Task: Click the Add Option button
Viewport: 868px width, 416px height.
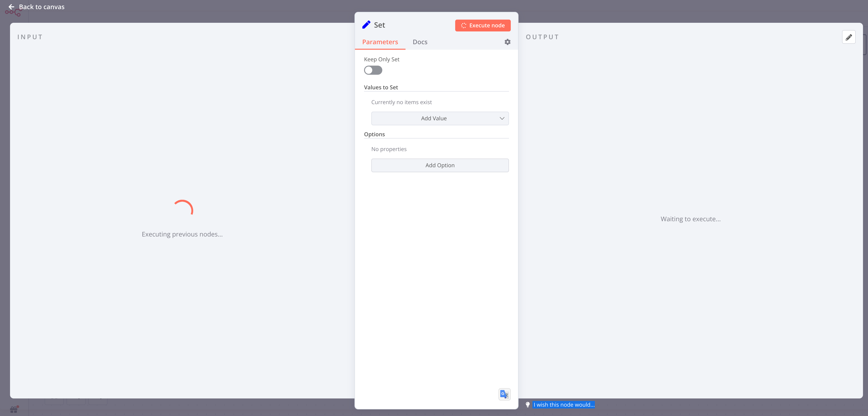Action: tap(440, 165)
